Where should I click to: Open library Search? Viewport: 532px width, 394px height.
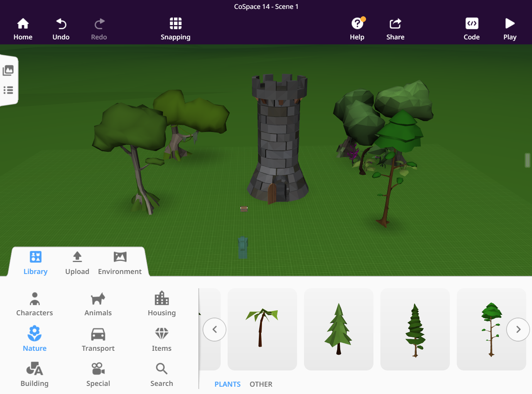(162, 375)
